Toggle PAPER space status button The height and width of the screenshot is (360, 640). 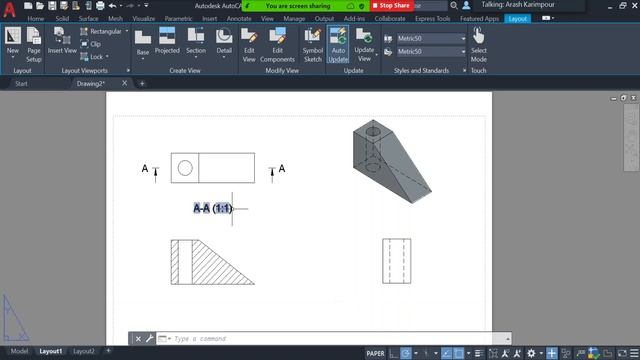(x=375, y=353)
